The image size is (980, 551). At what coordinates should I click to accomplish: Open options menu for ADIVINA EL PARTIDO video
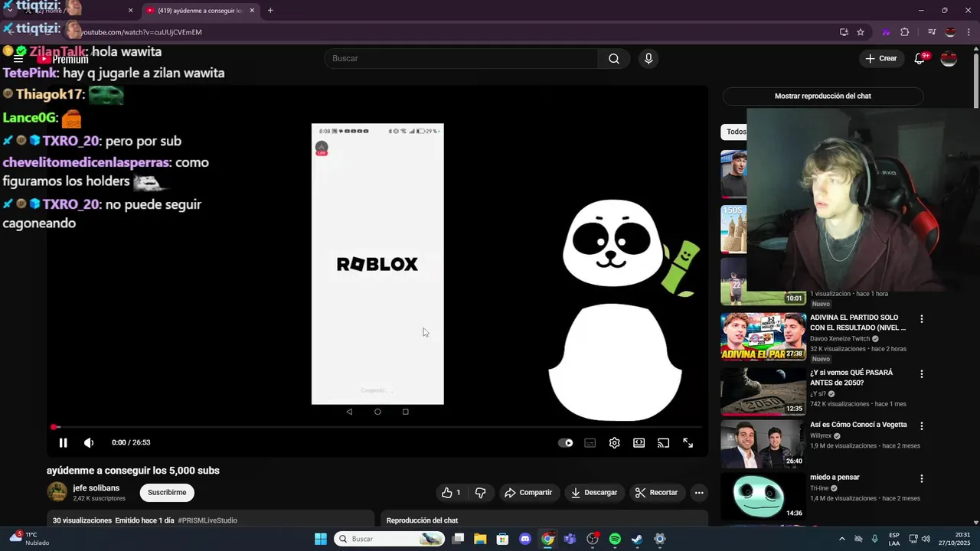922,319
